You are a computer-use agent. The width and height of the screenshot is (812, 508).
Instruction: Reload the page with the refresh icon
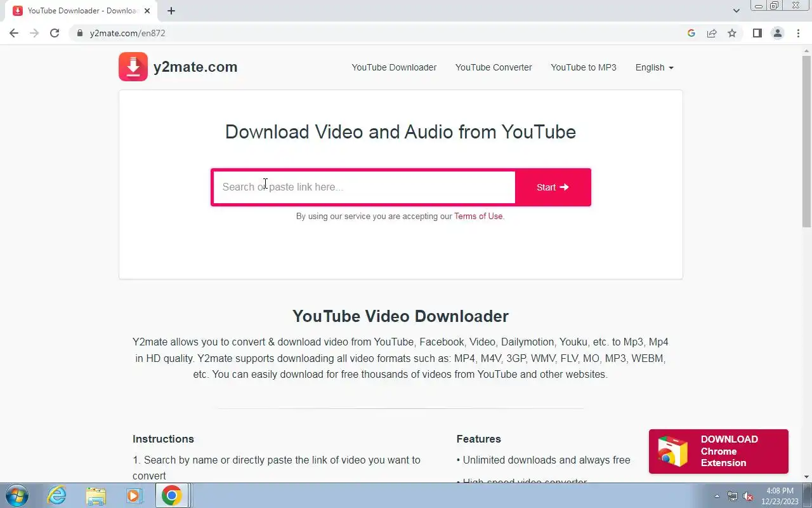[x=55, y=33]
